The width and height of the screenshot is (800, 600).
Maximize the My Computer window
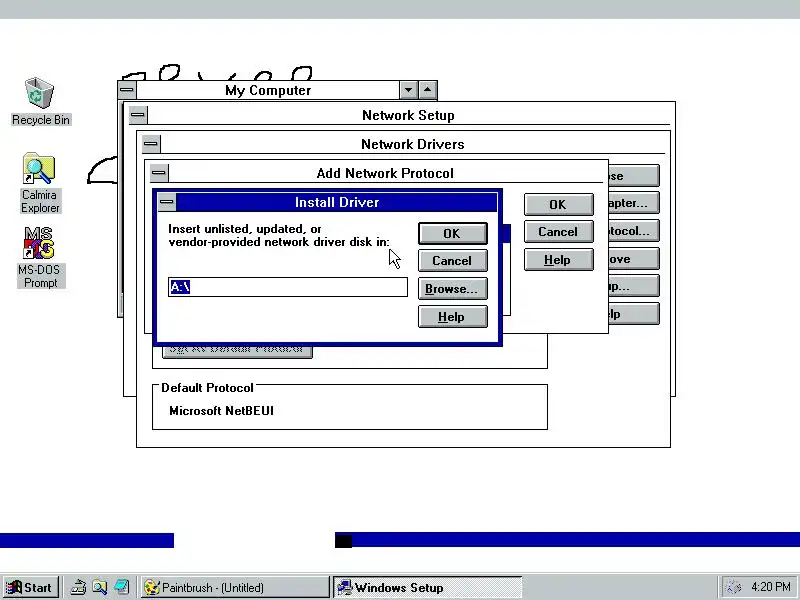[428, 90]
